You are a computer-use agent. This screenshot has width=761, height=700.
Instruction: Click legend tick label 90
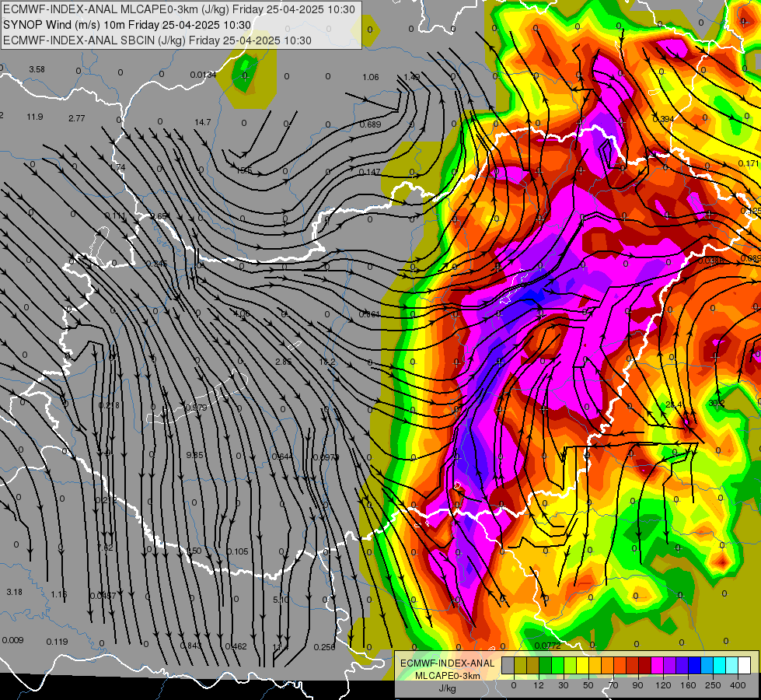pyautogui.click(x=637, y=685)
